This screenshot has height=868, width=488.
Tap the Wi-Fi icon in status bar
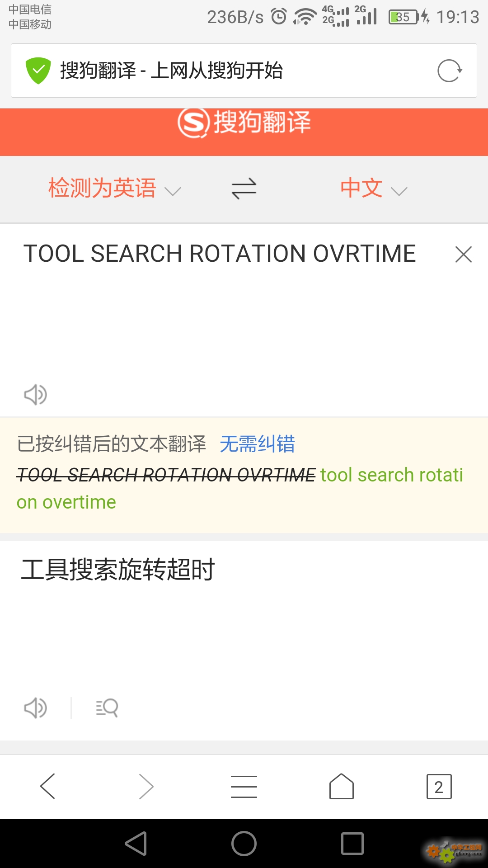pyautogui.click(x=305, y=17)
